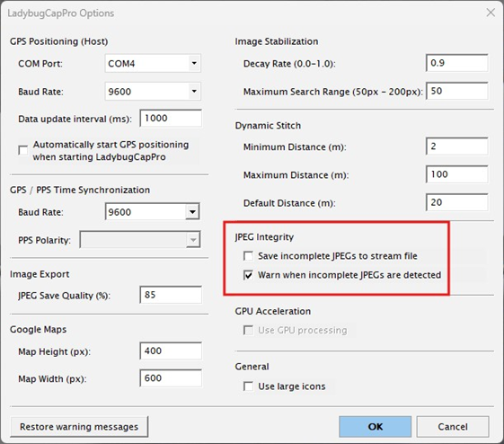
Task: Uncheck Warn when incomplete JPEGs are detected
Action: [248, 275]
